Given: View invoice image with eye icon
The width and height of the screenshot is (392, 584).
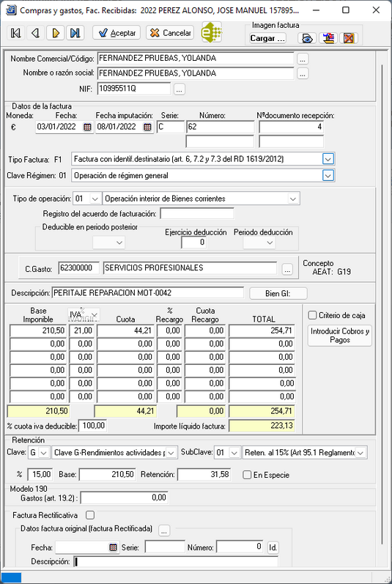Looking at the screenshot, I should (307, 38).
